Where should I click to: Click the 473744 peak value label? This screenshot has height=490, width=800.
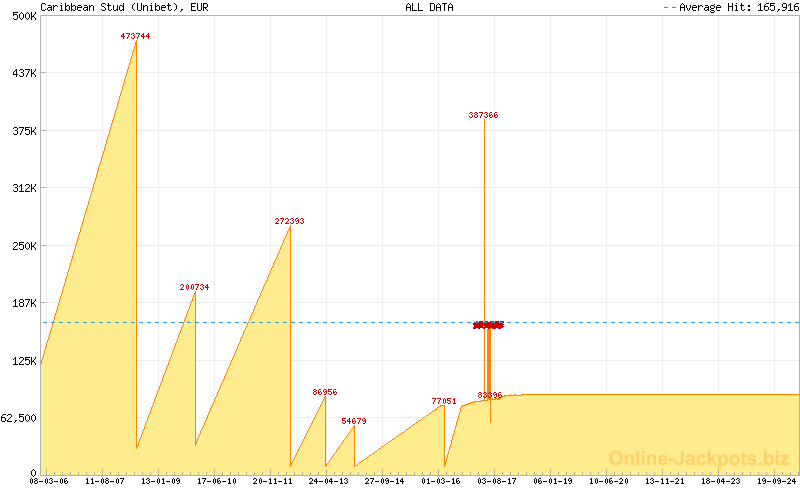tap(135, 36)
